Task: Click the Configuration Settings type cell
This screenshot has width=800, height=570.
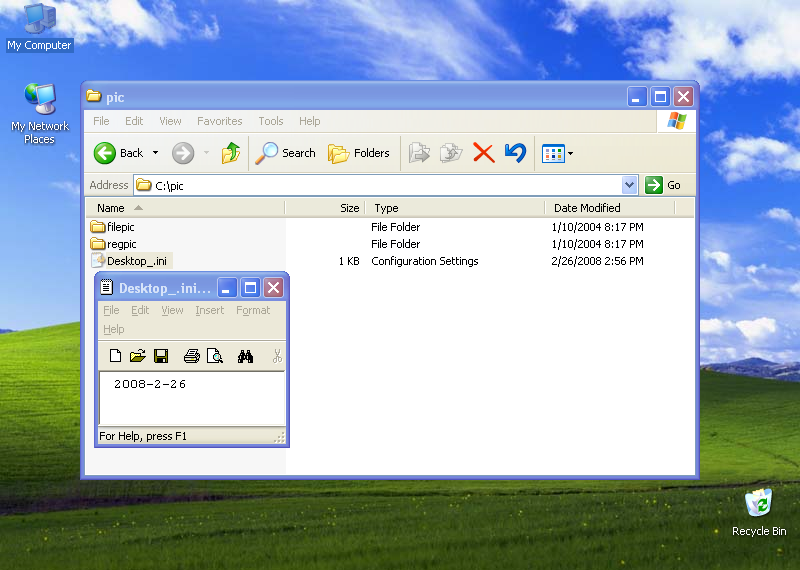Action: (x=424, y=261)
